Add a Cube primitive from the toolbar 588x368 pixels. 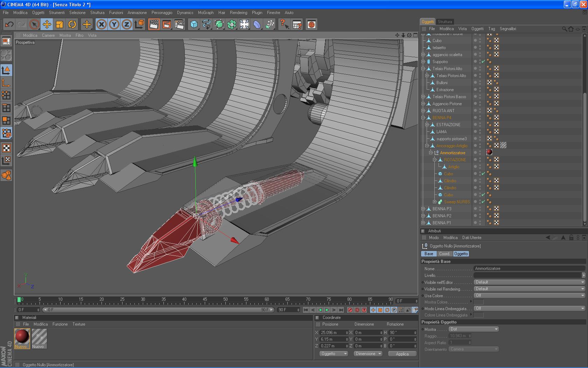194,25
